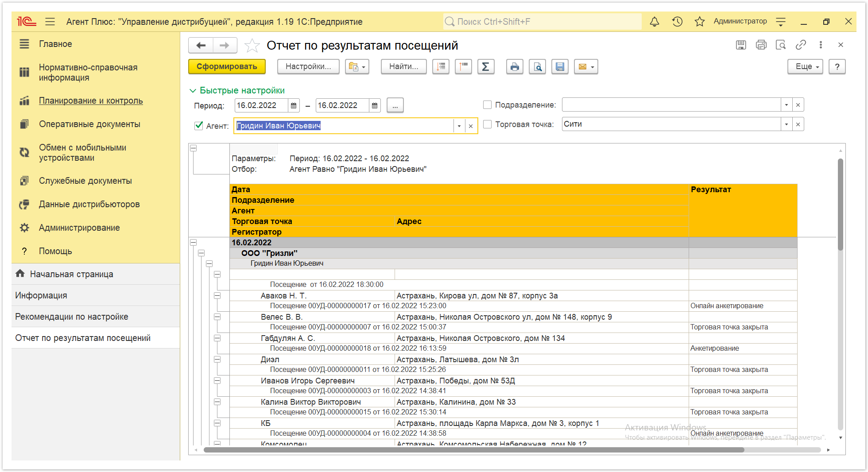This screenshot has width=868, height=472.
Task: Click Сформировать button
Action: [227, 67]
